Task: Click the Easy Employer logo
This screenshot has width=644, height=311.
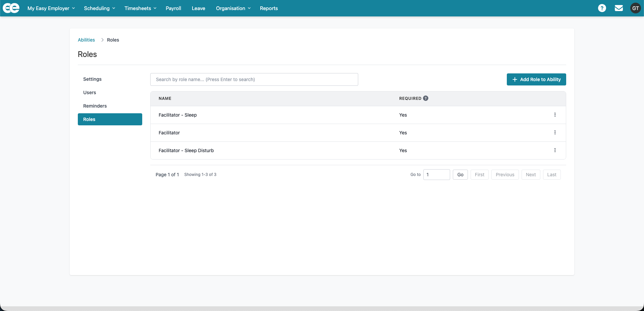Action: [x=11, y=8]
